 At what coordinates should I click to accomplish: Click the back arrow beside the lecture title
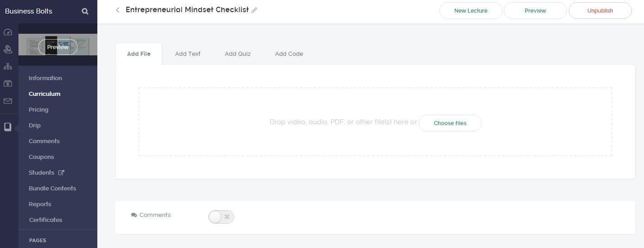coord(118,10)
